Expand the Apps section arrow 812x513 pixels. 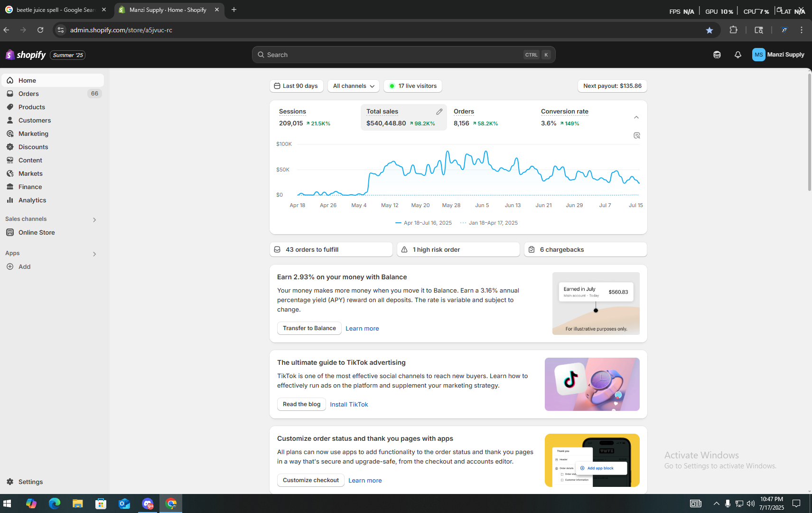click(94, 254)
